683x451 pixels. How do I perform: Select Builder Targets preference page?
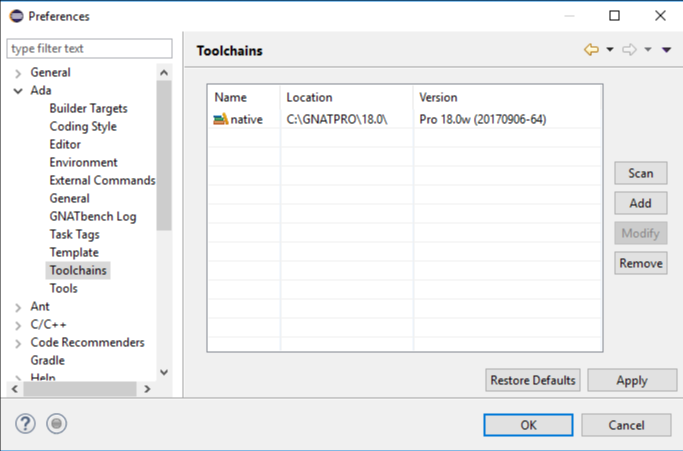[x=88, y=109]
